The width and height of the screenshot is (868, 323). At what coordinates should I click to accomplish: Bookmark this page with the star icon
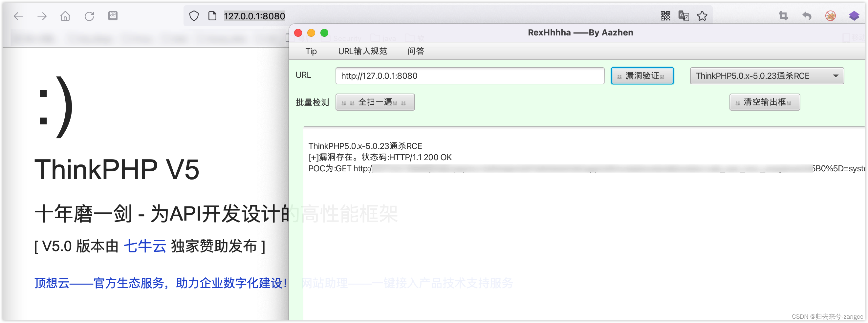(702, 16)
